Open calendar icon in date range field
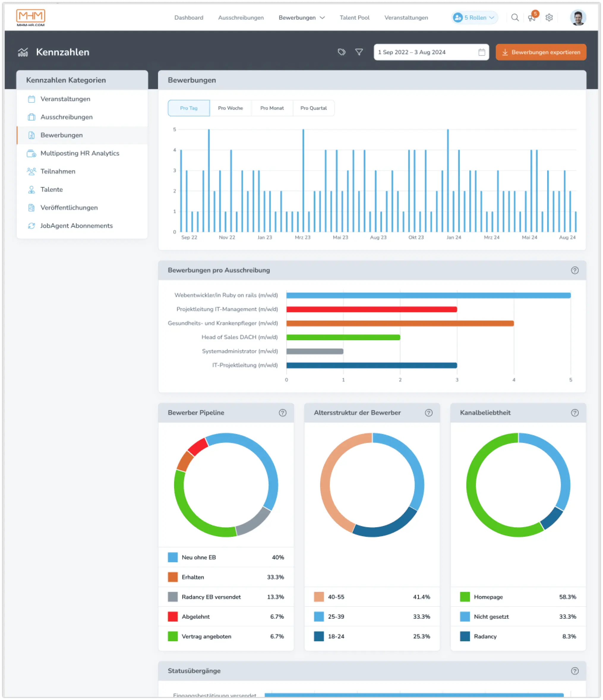 [482, 52]
